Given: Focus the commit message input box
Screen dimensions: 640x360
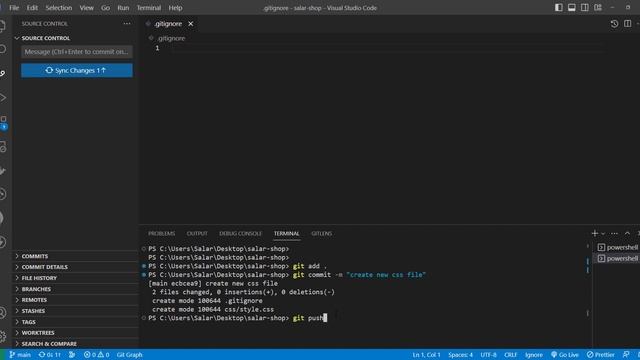Looking at the screenshot, I should (77, 52).
